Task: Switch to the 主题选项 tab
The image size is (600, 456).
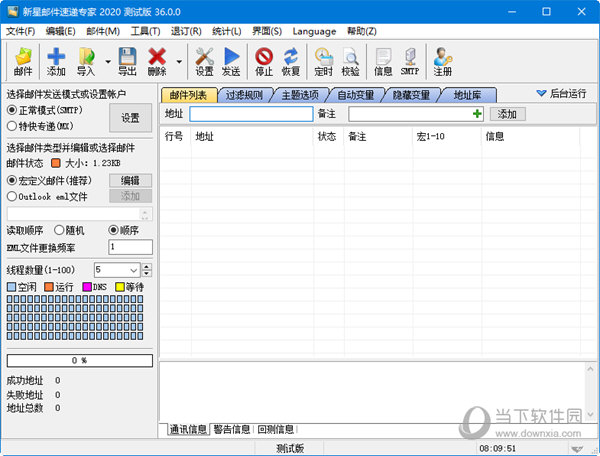Action: 300,95
